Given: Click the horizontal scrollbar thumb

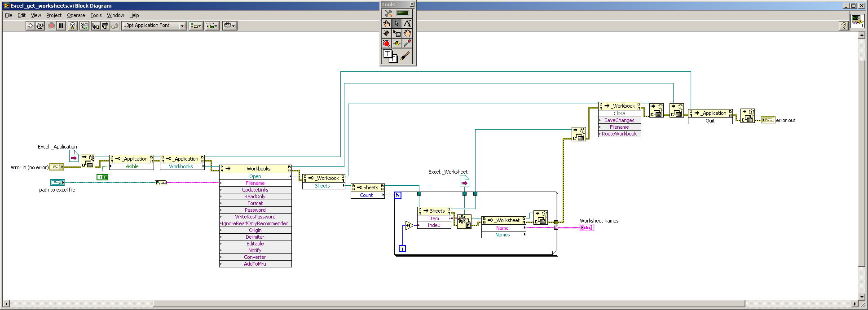Looking at the screenshot, I should [x=450, y=304].
